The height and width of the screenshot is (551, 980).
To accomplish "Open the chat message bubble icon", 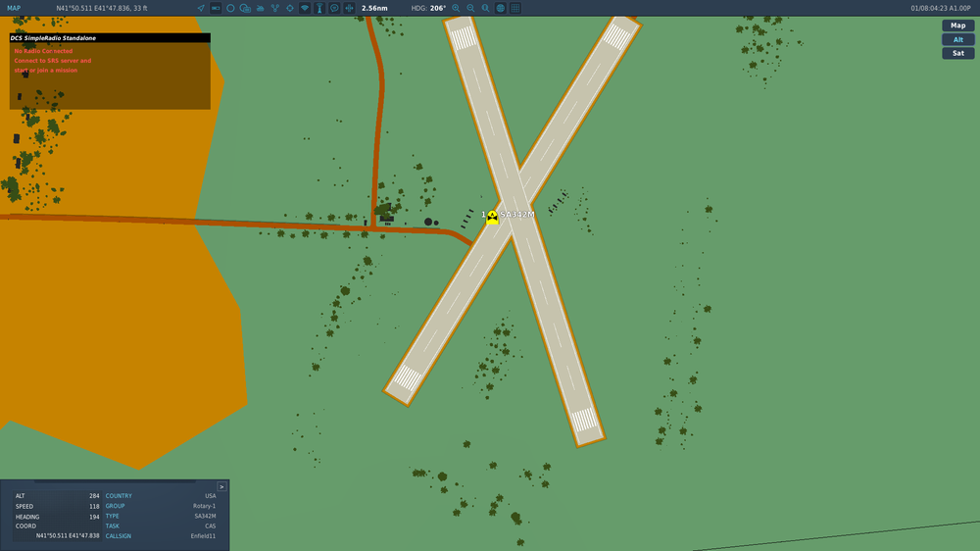I will tap(334, 8).
